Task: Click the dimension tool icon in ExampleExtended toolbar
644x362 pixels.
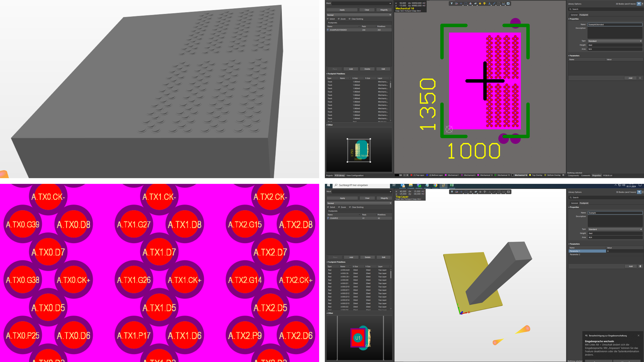Action: 504,3
